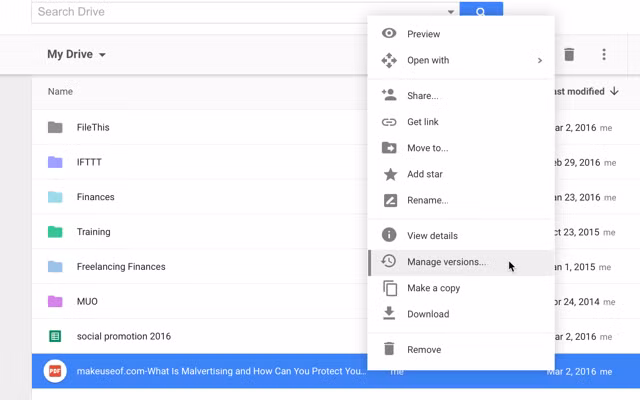This screenshot has height=400, width=640.
Task: Click the blue search button
Action: click(481, 12)
